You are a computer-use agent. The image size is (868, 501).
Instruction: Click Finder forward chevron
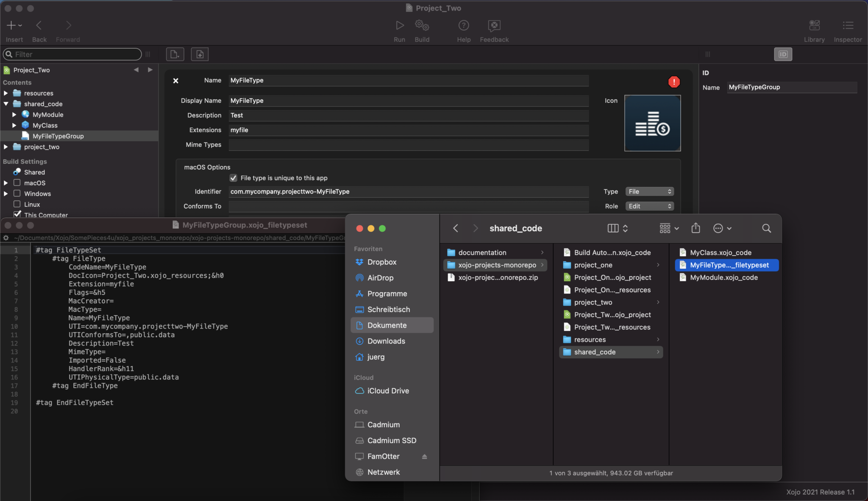click(475, 228)
